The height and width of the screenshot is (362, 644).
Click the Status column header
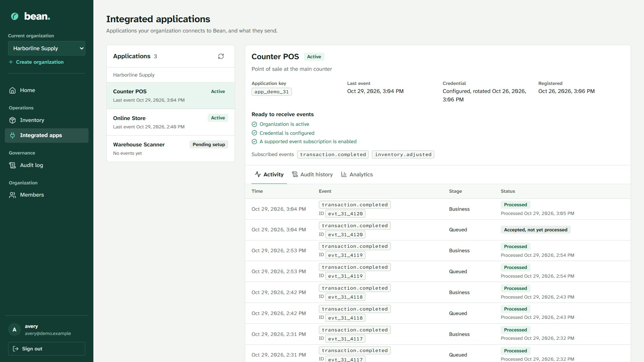click(x=508, y=191)
